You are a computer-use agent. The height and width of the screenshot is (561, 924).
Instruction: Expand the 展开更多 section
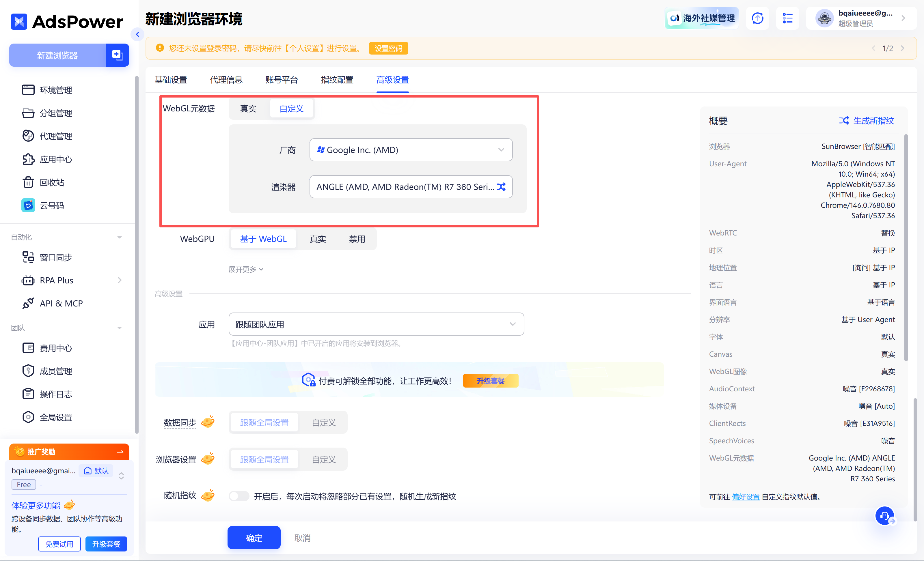[246, 270]
